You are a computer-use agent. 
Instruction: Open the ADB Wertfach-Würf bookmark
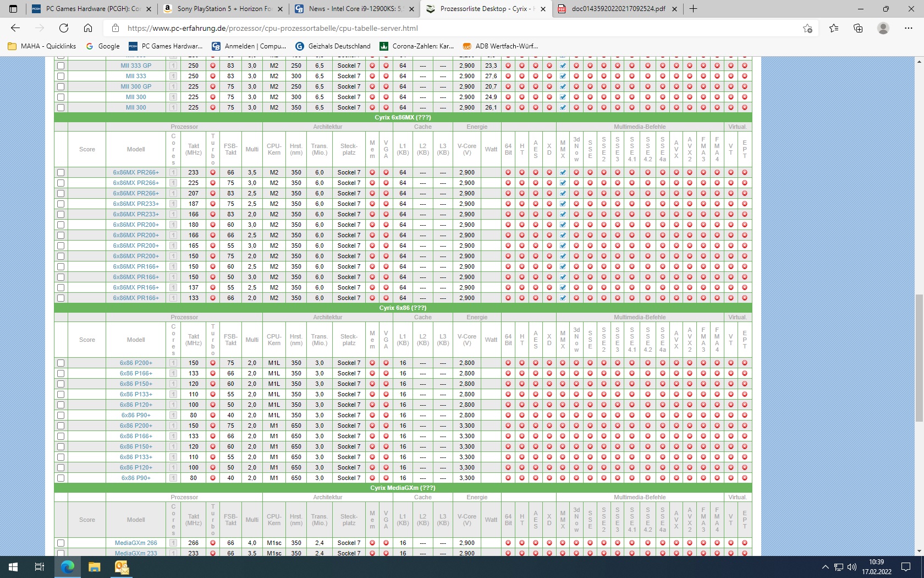[x=501, y=46]
